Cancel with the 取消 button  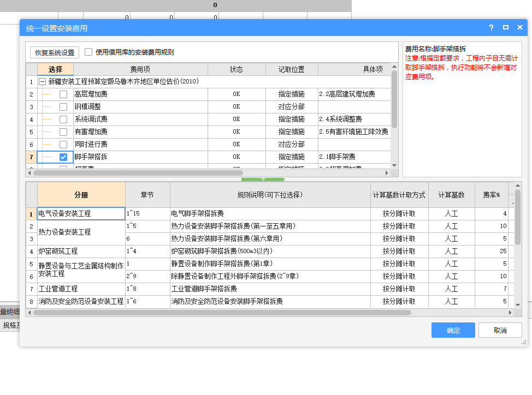click(500, 330)
